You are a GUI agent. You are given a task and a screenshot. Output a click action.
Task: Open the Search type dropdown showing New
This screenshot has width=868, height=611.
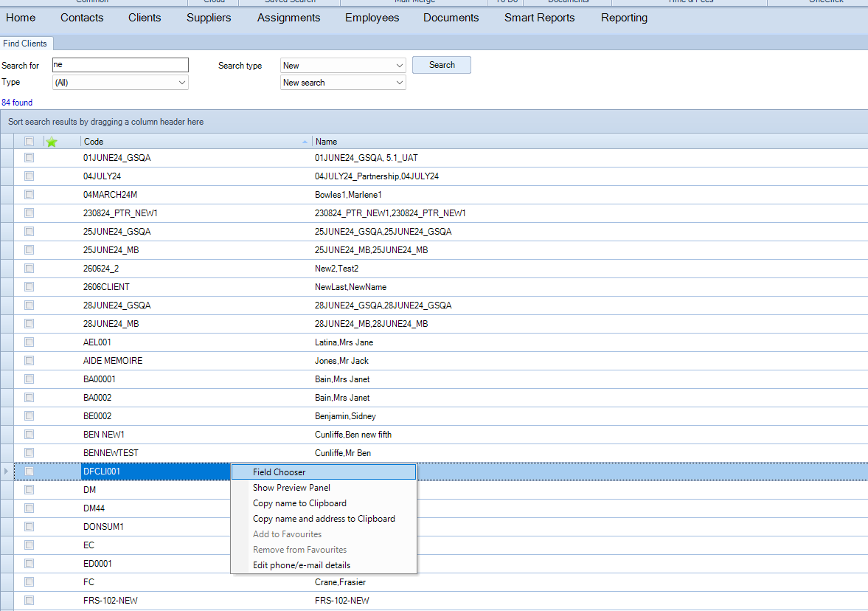pos(343,66)
